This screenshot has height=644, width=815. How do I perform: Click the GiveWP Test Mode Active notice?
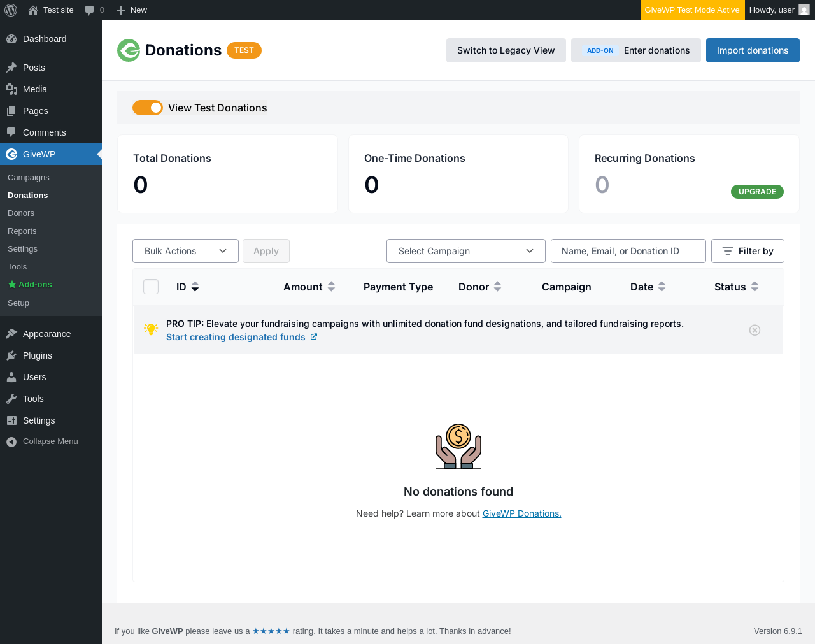(692, 10)
